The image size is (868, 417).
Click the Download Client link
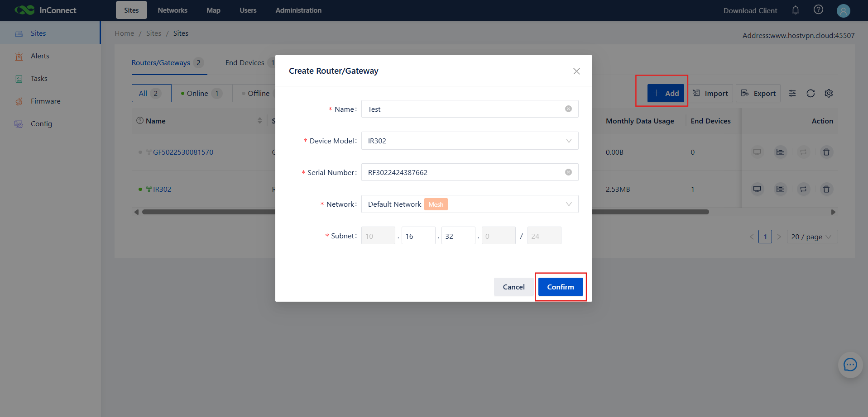pos(750,10)
